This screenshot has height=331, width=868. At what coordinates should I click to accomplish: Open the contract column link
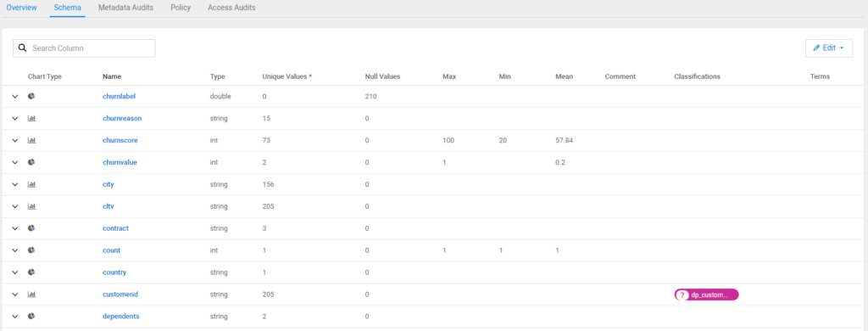(115, 227)
